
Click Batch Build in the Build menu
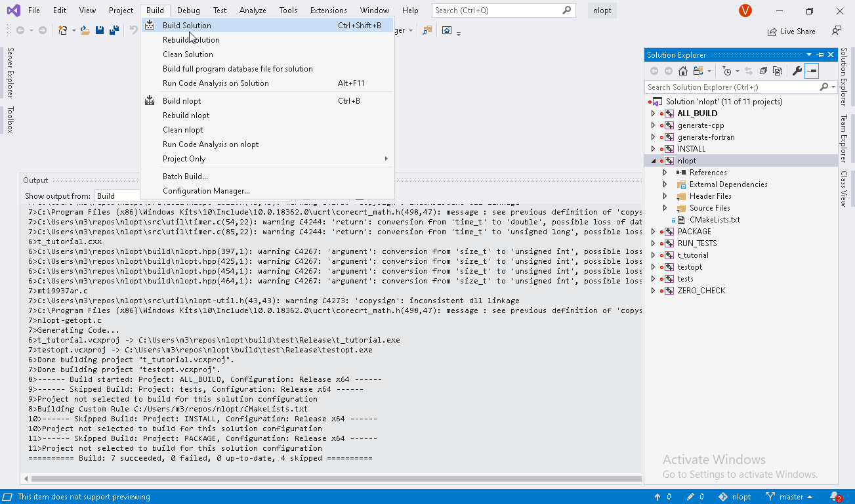[266, 177]
